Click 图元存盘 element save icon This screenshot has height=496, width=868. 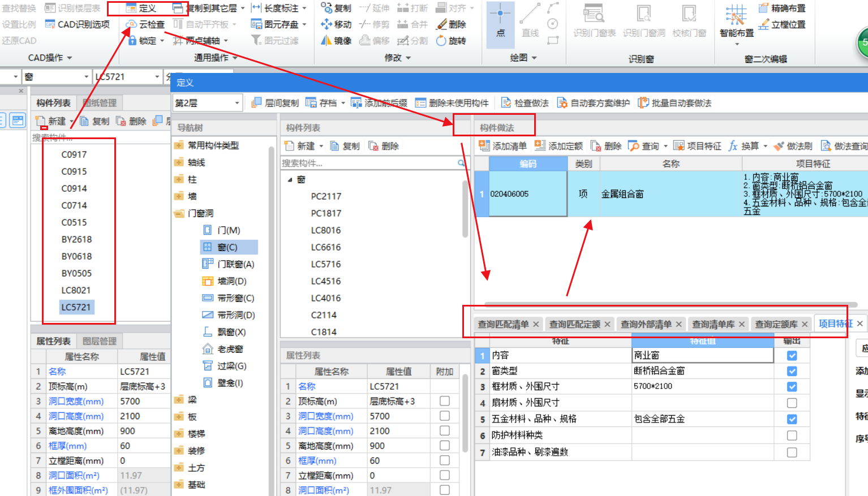[256, 24]
